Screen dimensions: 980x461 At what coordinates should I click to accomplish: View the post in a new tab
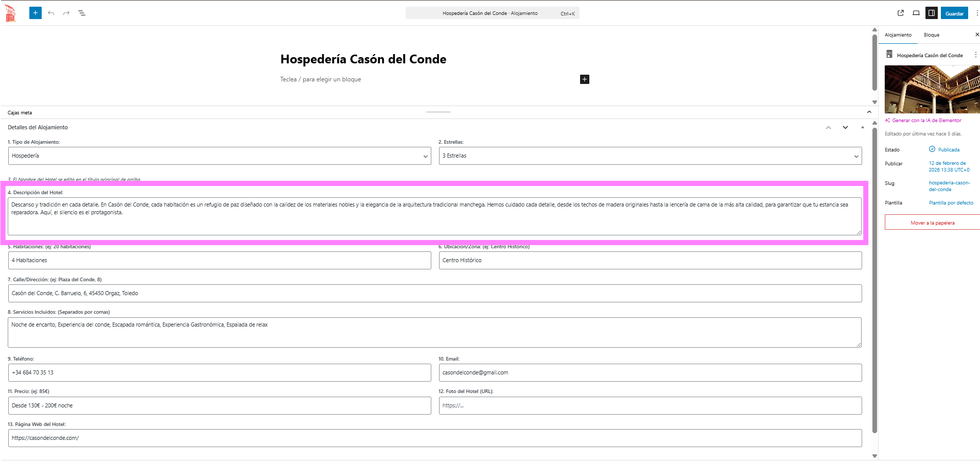[x=900, y=13]
